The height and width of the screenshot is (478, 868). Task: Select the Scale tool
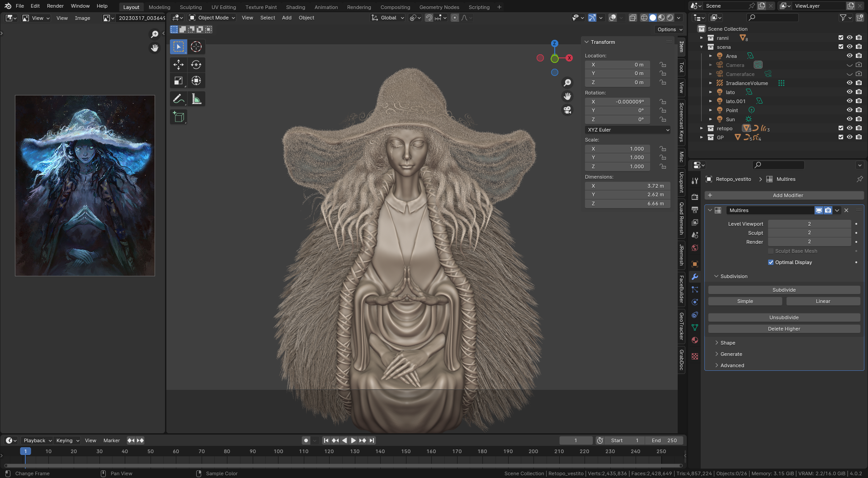coord(179,81)
